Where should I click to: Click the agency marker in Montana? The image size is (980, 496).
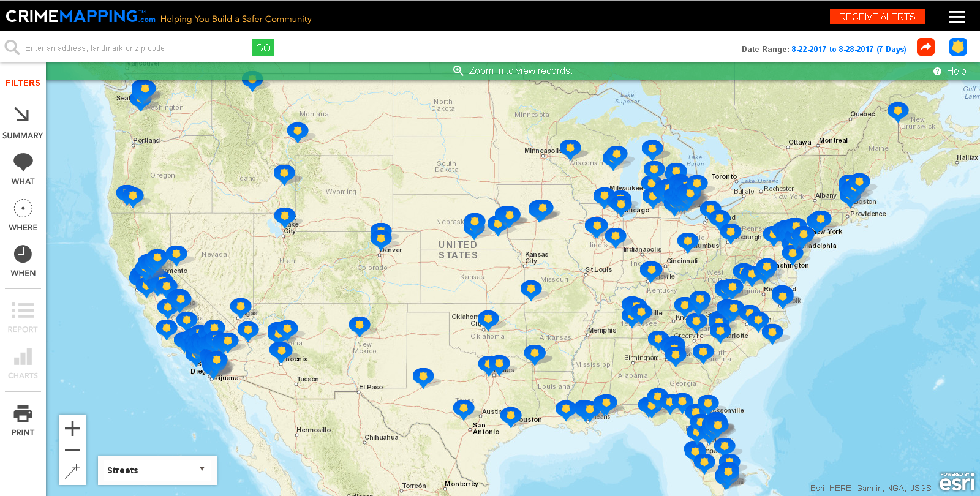pos(298,131)
